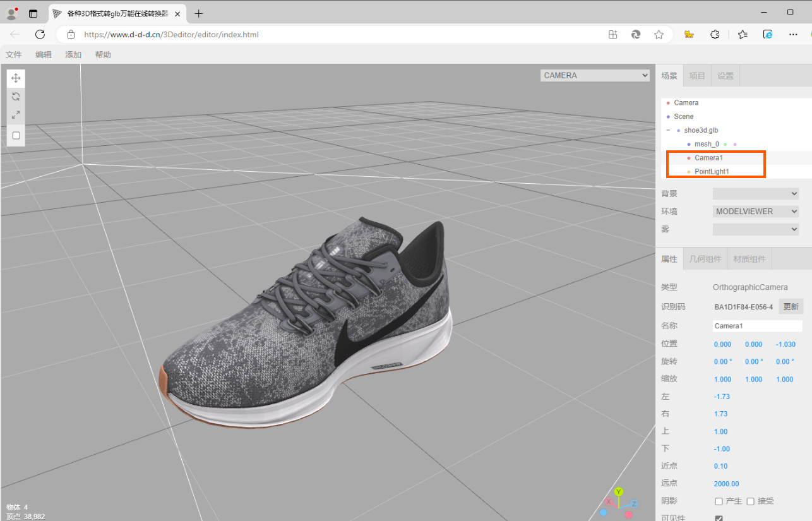Screen dimensions: 812x521
Task: Click the address bar URL
Action: click(172, 35)
